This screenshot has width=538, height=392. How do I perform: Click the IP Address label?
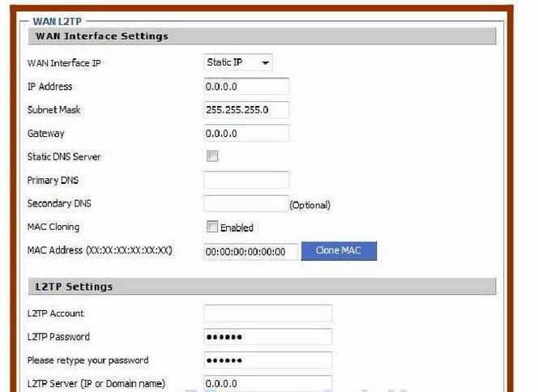pos(49,87)
